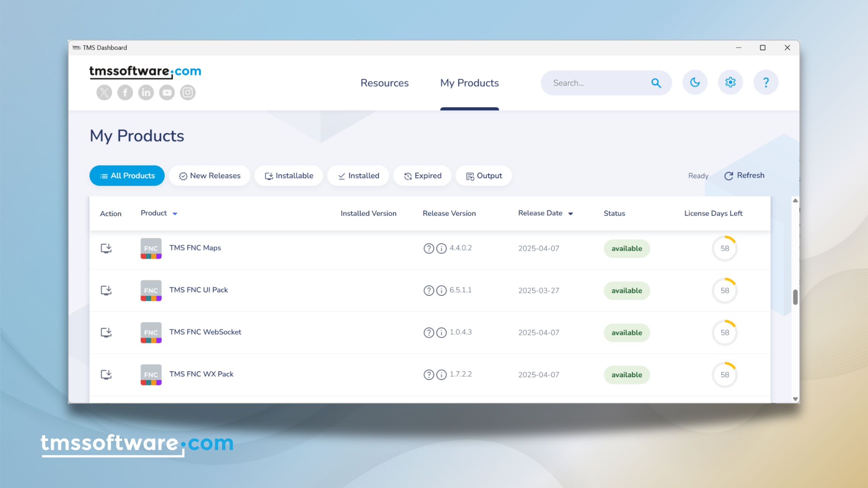
Task: Click install icon for TMS FNC Maps
Action: pyautogui.click(x=106, y=248)
